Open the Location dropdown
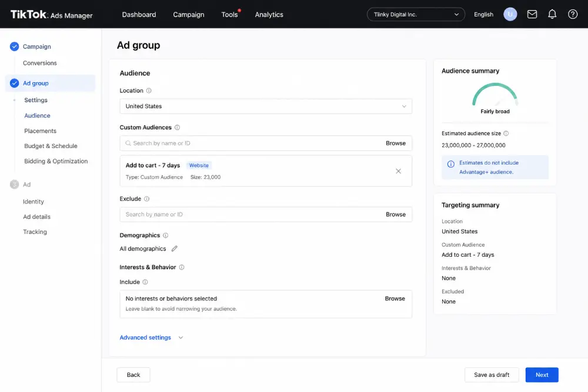588x392 pixels. point(266,106)
